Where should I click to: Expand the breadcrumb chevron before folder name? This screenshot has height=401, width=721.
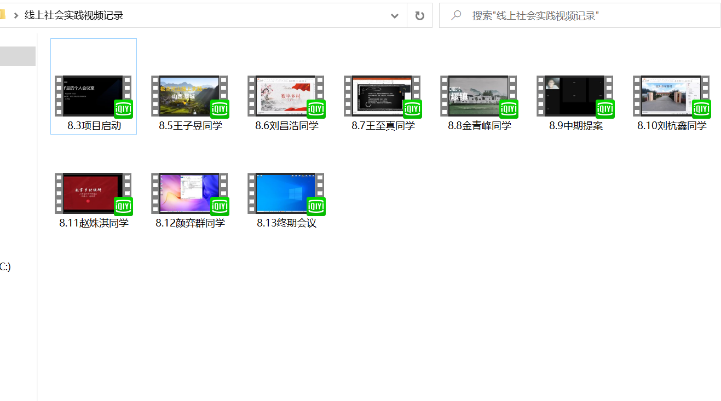tap(17, 15)
